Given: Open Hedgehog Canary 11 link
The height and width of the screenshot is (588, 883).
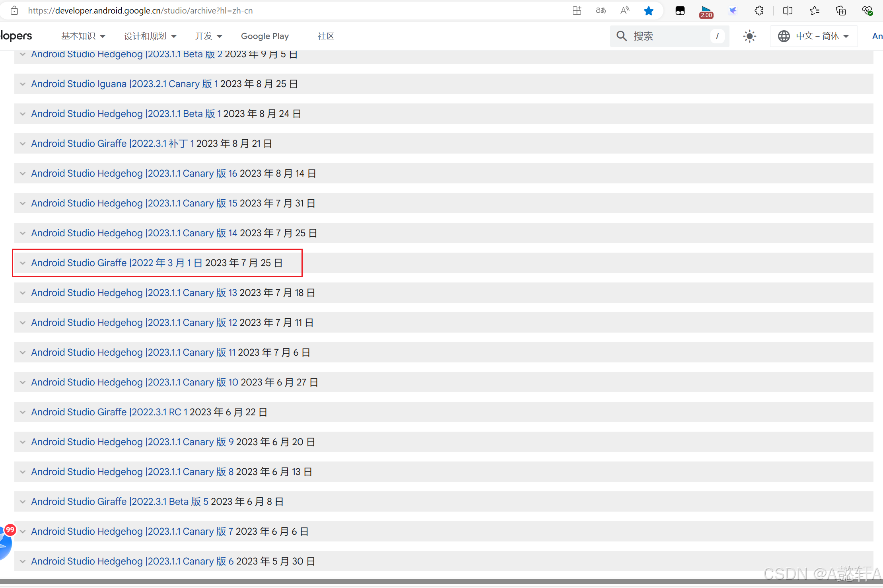Looking at the screenshot, I should pyautogui.click(x=134, y=352).
